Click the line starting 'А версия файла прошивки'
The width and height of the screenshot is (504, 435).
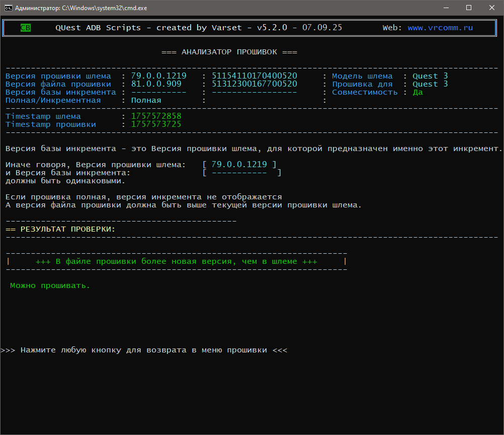click(x=184, y=205)
